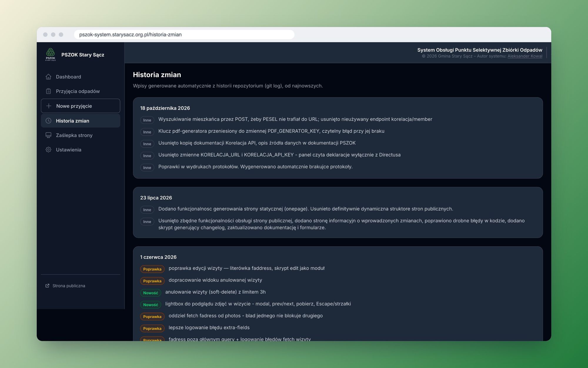Screen dimensions: 588x368
Task: Click the Poprawka tag beside lepsze logowanie błędu
Action: tap(152, 329)
